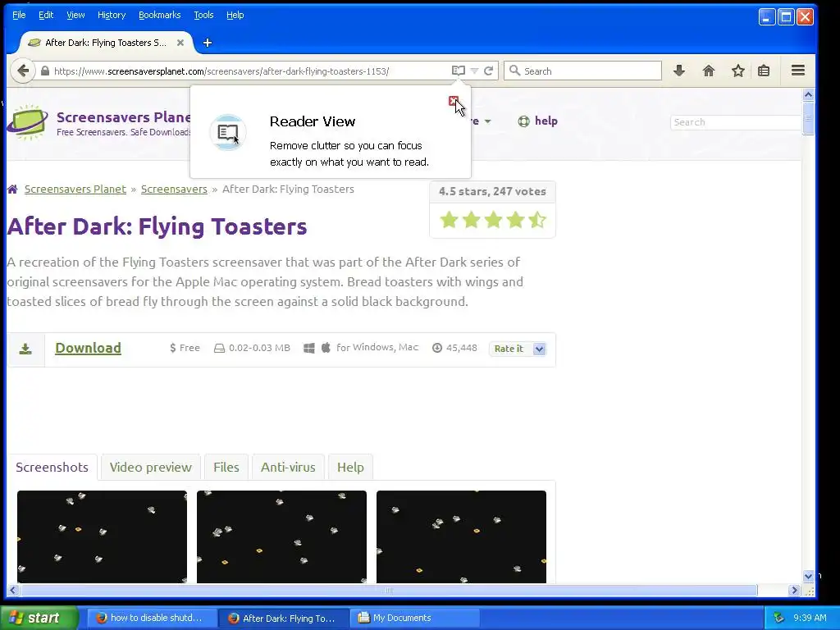The image size is (840, 630).
Task: Open the URL history dropdown arrow
Action: pos(474,71)
